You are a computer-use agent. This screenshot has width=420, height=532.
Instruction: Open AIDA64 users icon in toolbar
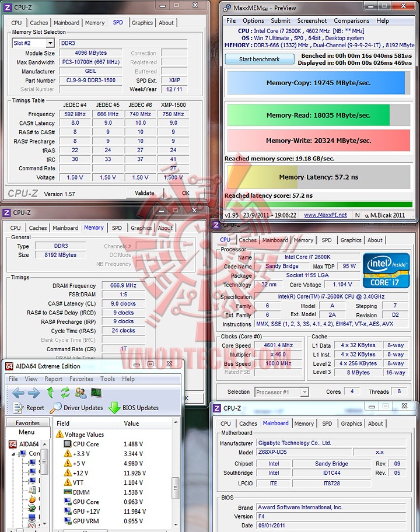(x=80, y=393)
